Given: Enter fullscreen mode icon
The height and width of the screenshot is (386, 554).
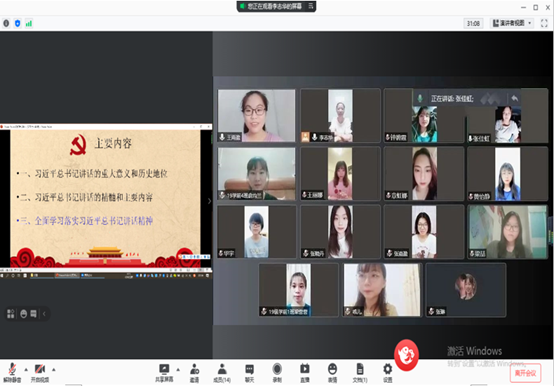Looking at the screenshot, I should coord(544,23).
